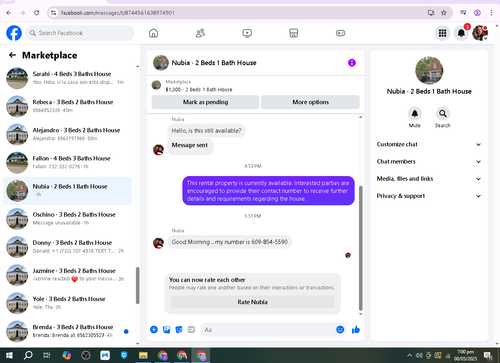
Task: Open the Windows notification center icon
Action: pos(488,355)
